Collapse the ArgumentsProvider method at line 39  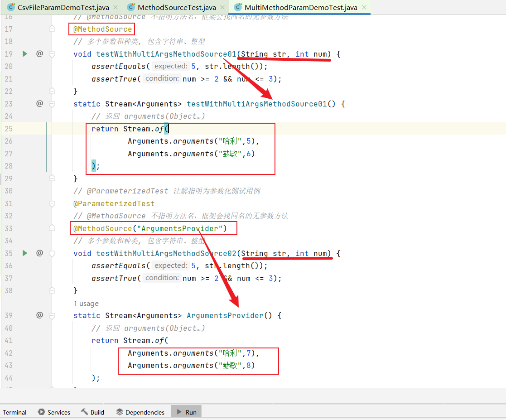click(x=52, y=315)
